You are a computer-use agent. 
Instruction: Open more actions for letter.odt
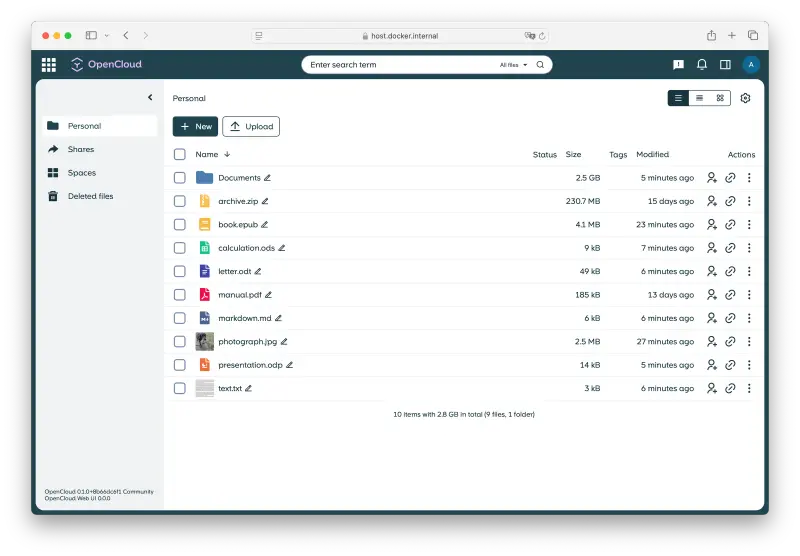tap(749, 271)
